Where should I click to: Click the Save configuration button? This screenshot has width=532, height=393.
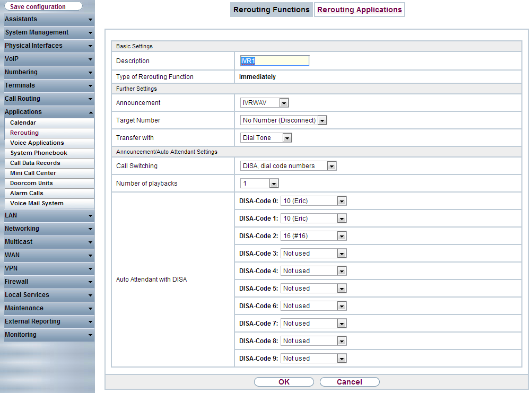pyautogui.click(x=43, y=6)
